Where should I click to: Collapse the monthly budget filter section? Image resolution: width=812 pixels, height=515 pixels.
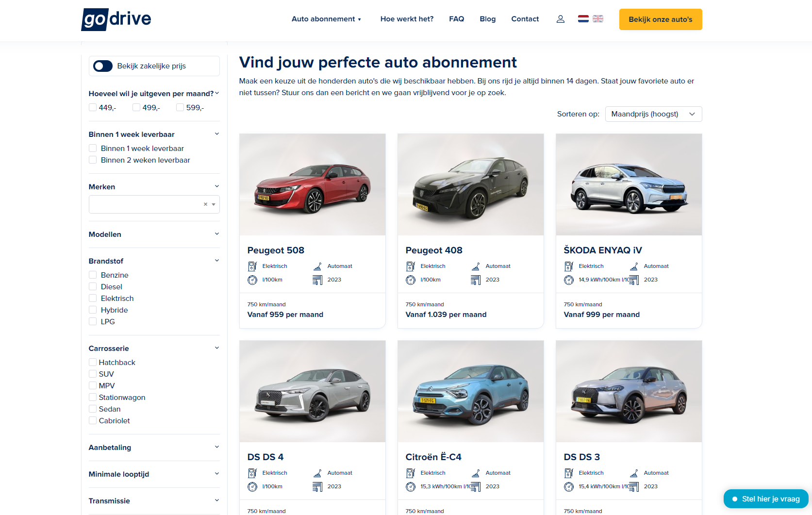pos(154,94)
